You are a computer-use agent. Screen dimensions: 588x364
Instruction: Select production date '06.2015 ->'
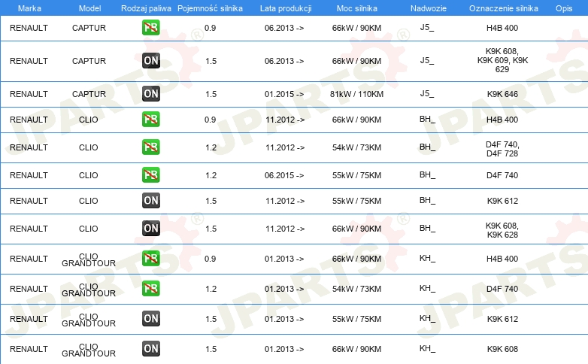point(284,175)
